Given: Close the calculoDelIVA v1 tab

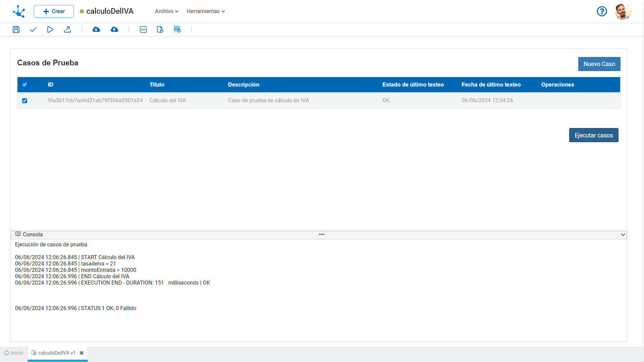Looking at the screenshot, I should point(82,353).
